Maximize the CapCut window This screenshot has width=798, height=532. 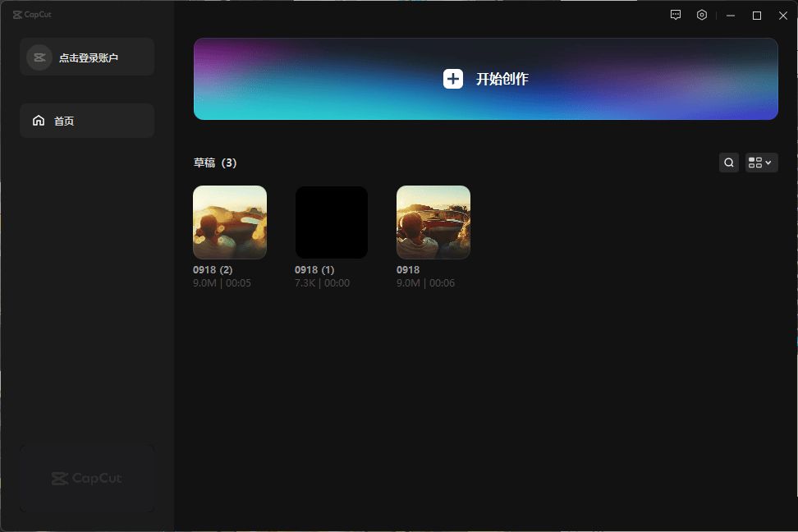757,15
